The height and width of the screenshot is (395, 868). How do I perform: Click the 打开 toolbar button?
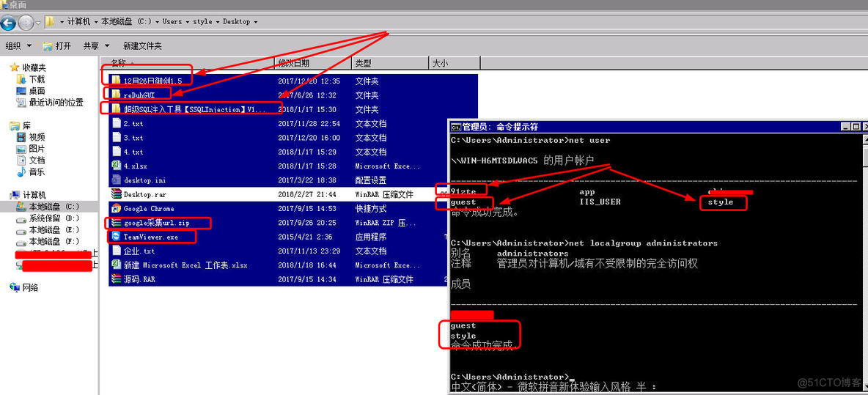click(x=57, y=46)
